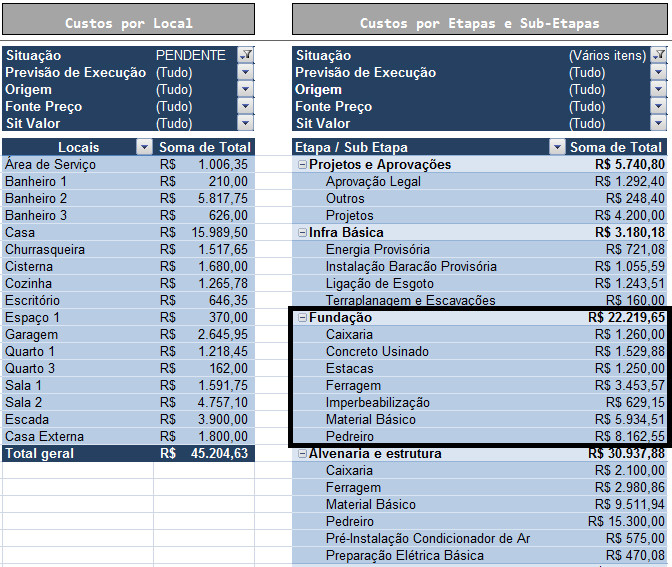Click the Total geral label cell

point(78,453)
